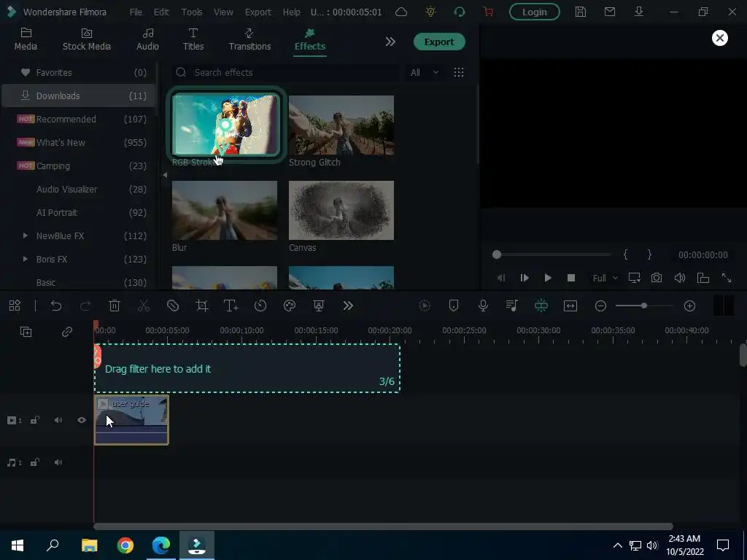This screenshot has width=747, height=560.
Task: Select the Downloads category
Action: pos(79,96)
